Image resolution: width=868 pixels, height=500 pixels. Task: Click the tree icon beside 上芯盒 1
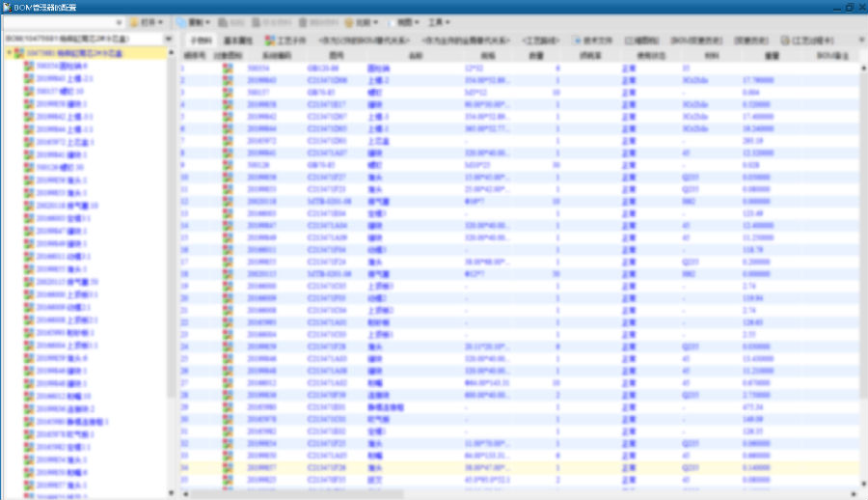[29, 142]
